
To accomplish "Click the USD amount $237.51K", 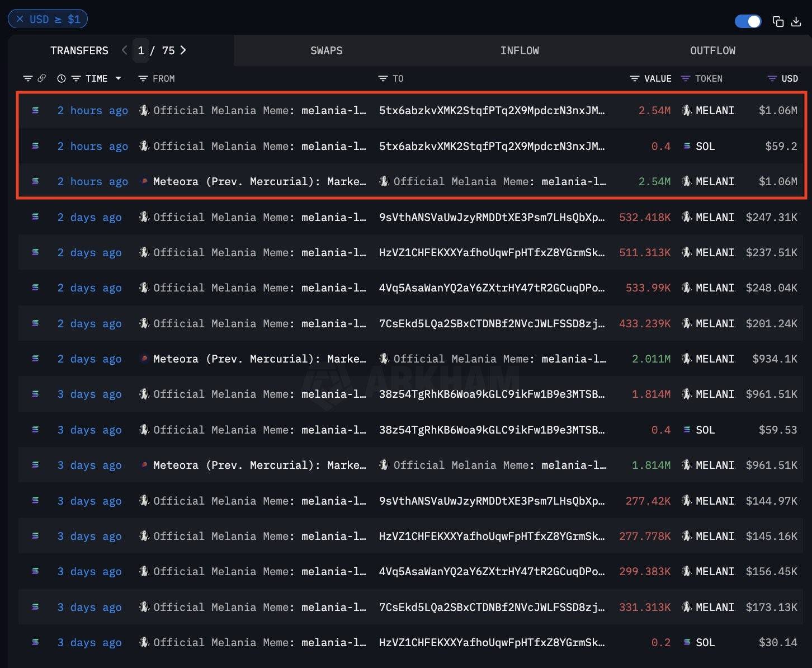I will pyautogui.click(x=772, y=252).
